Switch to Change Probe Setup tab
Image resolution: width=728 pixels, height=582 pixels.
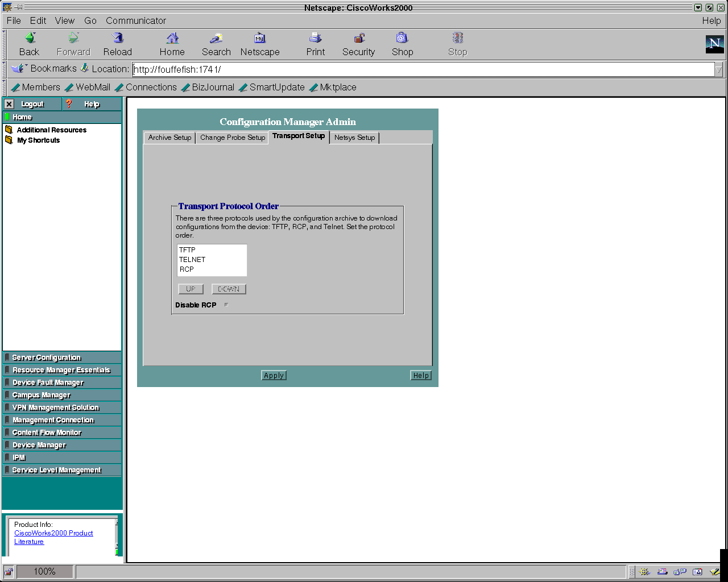[233, 138]
